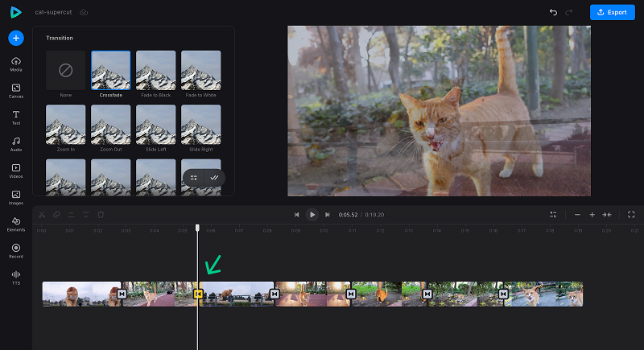Click transition marker before the last clip

click(504, 294)
